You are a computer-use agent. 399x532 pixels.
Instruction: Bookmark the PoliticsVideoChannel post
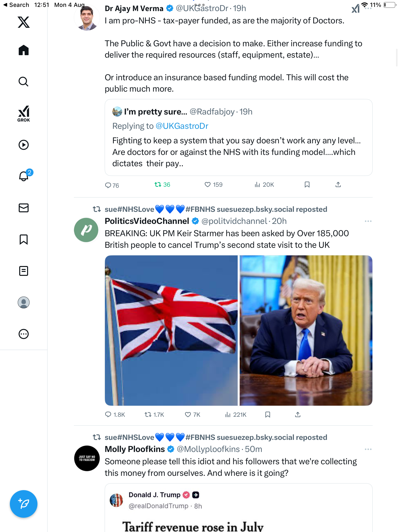[268, 415]
